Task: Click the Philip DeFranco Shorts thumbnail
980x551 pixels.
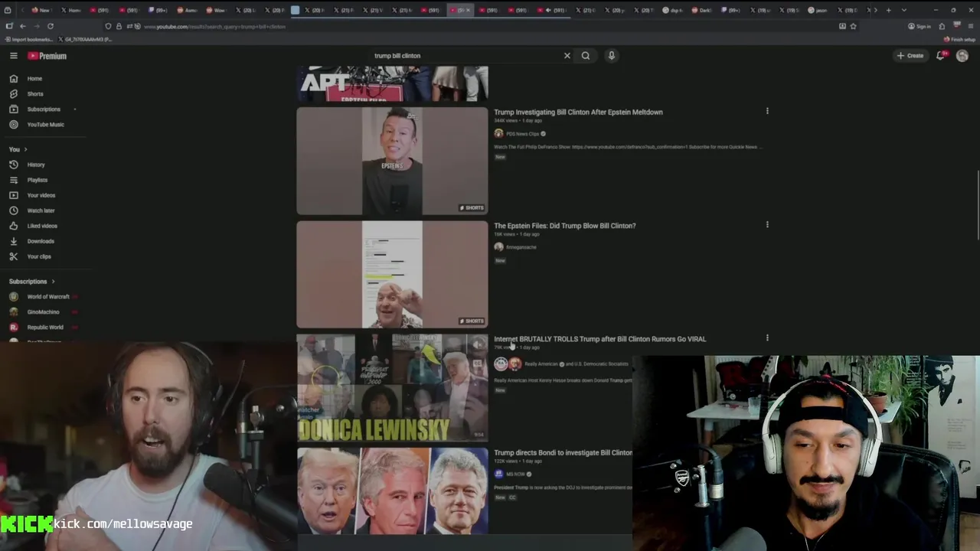Action: click(392, 161)
